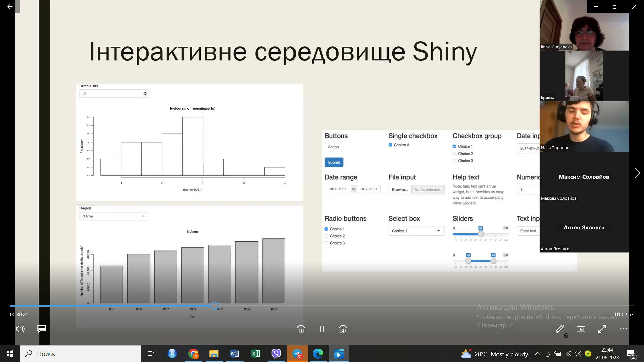
Task: Open Viber from the taskbar
Action: pos(276,354)
